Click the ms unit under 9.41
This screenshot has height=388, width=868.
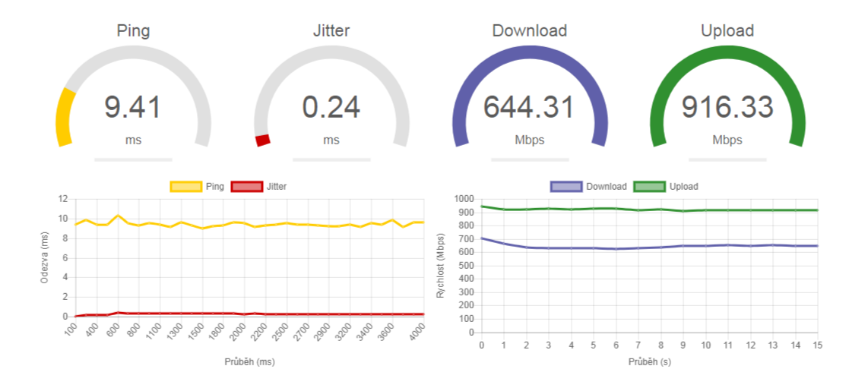[134, 140]
